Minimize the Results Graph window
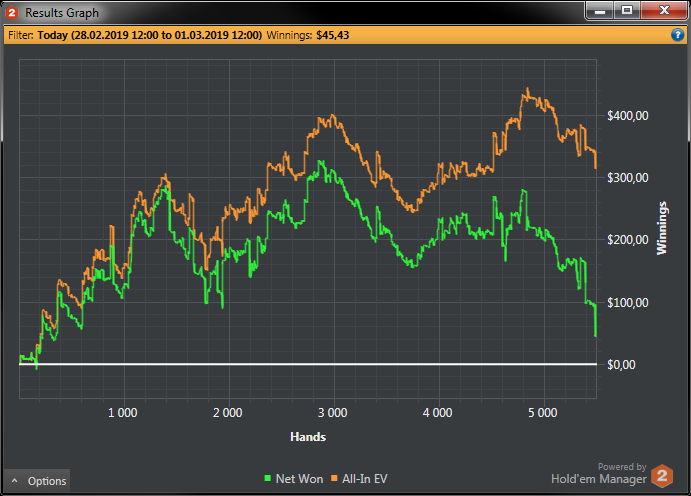The image size is (691, 496). [x=600, y=11]
